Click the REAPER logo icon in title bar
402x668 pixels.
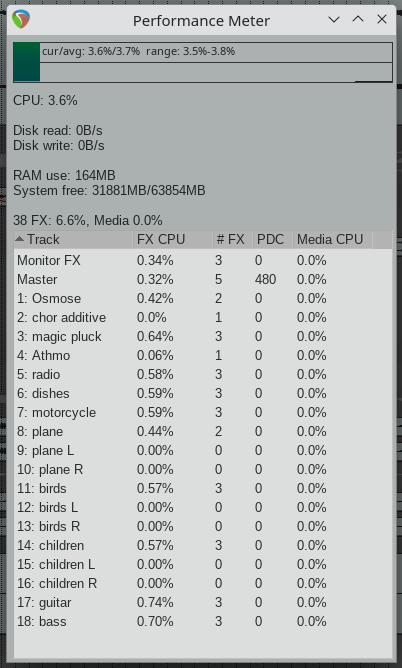21,20
